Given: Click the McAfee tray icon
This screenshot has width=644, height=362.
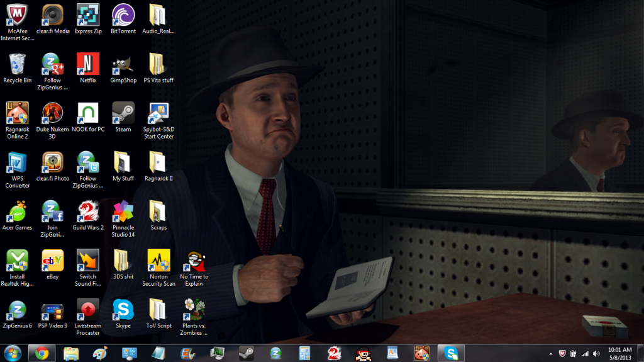Looking at the screenshot, I should (x=562, y=354).
